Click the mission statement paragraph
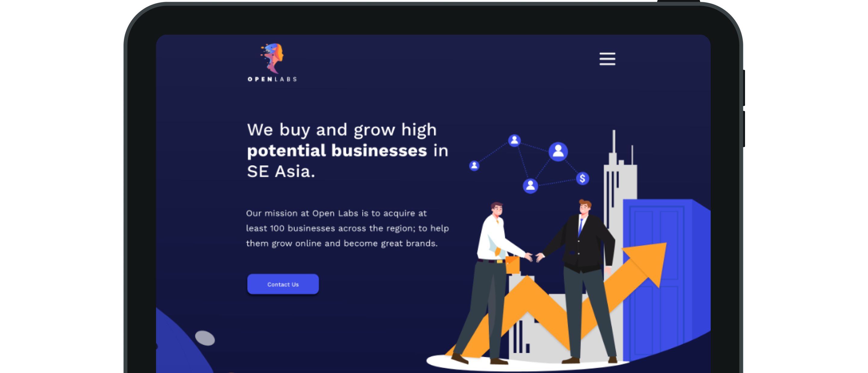 (x=348, y=228)
